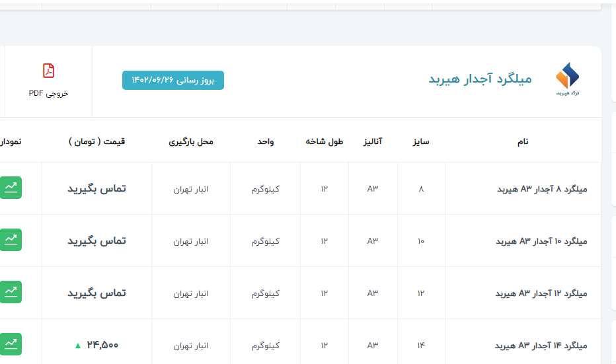Click the فولاد هیربد company logo
The width and height of the screenshot is (616, 364).
pos(567,79)
